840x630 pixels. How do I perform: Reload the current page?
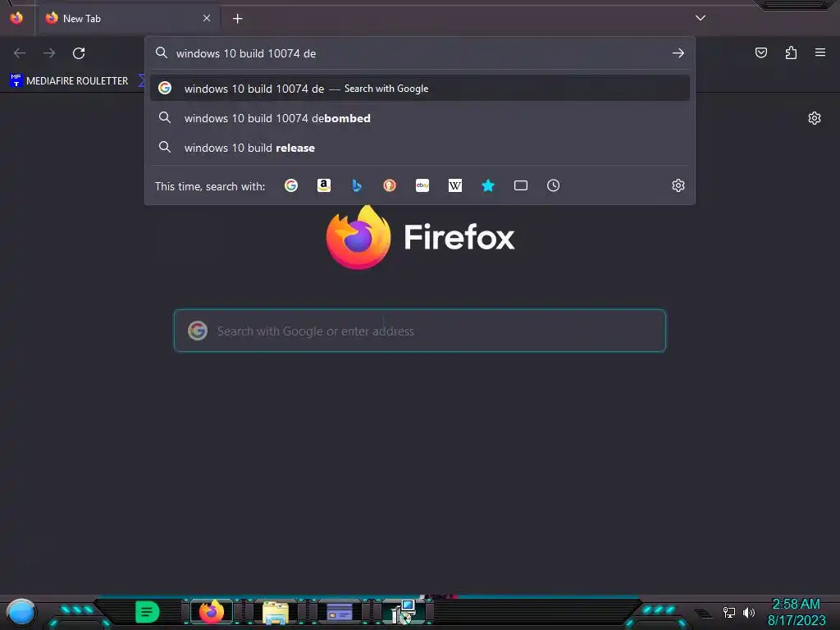coord(79,53)
